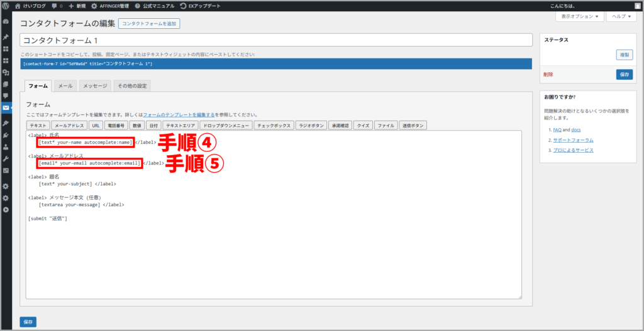Click the AFFINGER管理 gear item in admin bar

pos(109,6)
